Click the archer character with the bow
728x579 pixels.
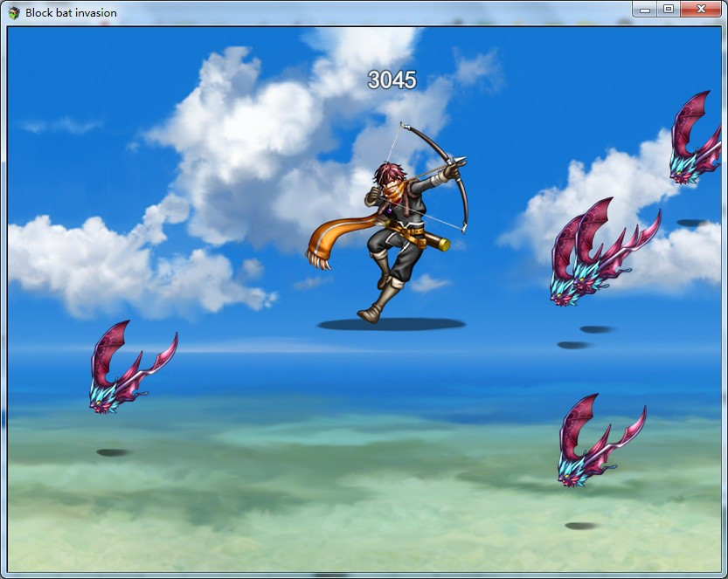(x=387, y=224)
